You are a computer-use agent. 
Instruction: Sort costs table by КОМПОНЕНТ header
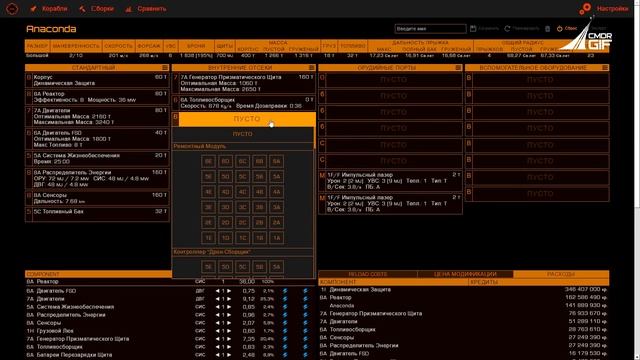click(393, 282)
